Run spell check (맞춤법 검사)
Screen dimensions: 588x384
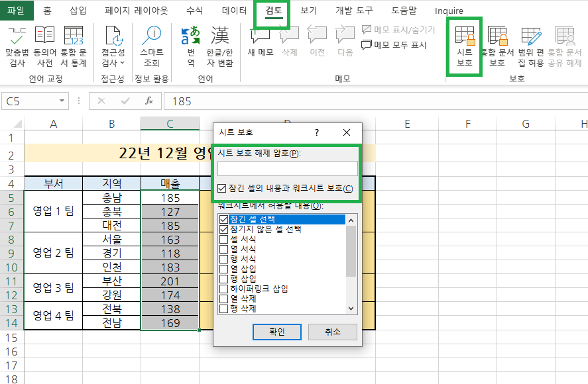click(17, 47)
